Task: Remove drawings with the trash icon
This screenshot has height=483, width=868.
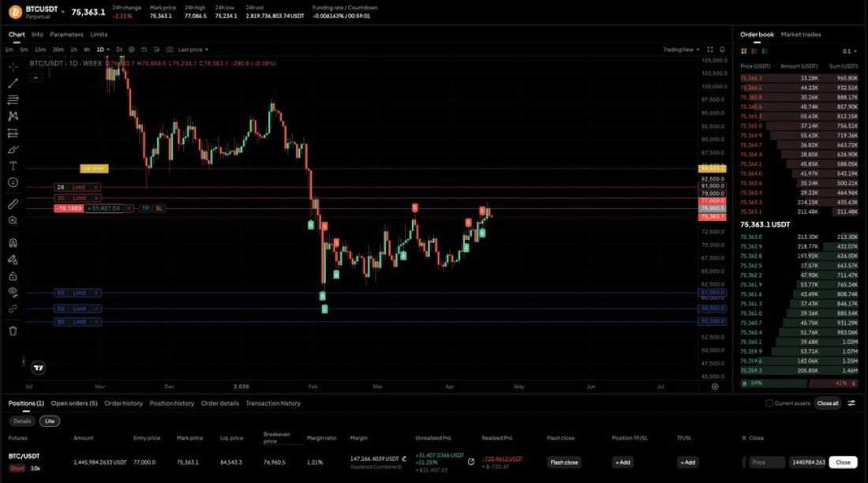Action: click(13, 331)
